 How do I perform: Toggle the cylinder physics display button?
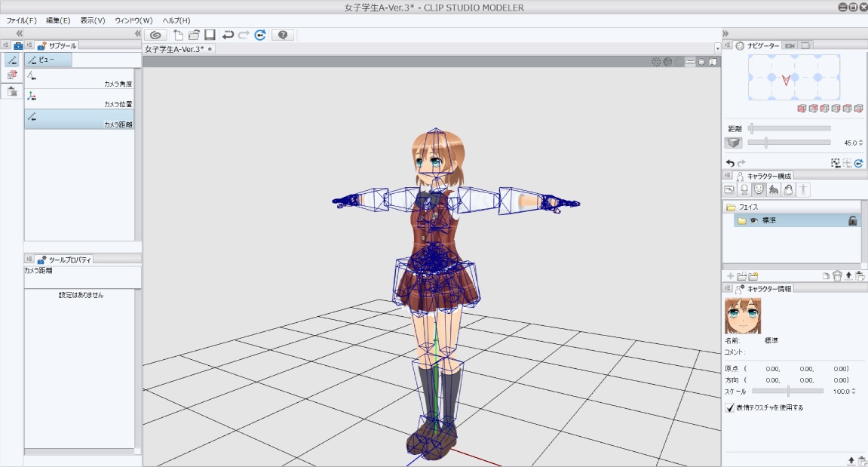(701, 62)
